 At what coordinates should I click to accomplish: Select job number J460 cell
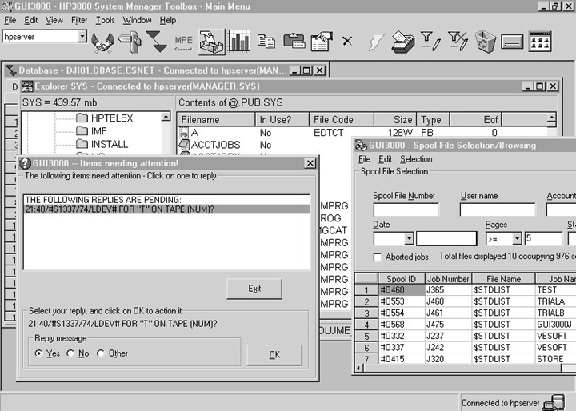[x=448, y=302]
